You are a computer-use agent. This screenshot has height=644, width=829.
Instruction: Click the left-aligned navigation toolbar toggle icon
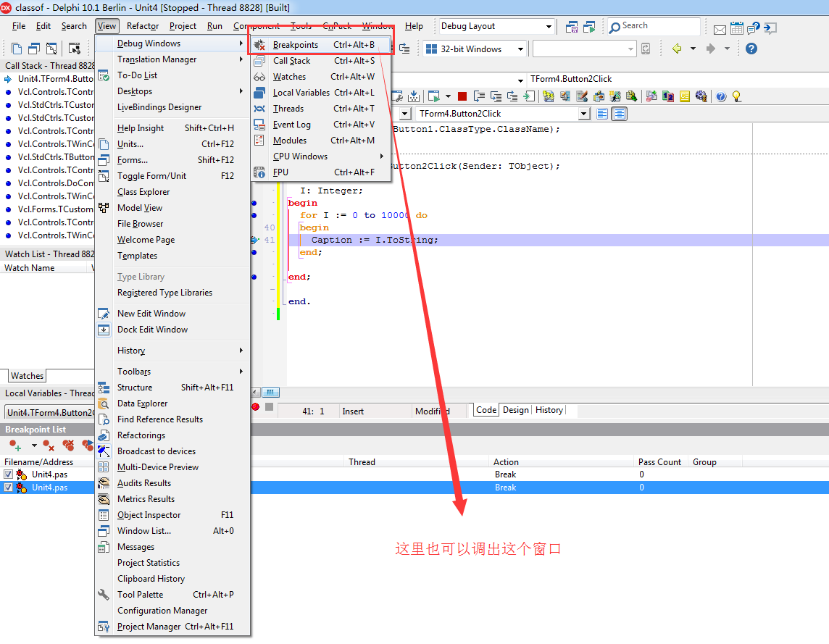tap(601, 114)
